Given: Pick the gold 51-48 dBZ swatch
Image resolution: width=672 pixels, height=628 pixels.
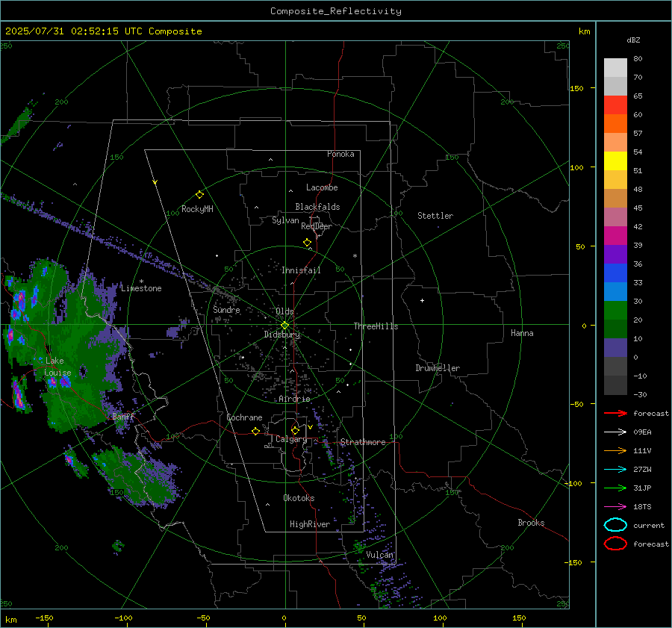Looking at the screenshot, I should [x=615, y=180].
